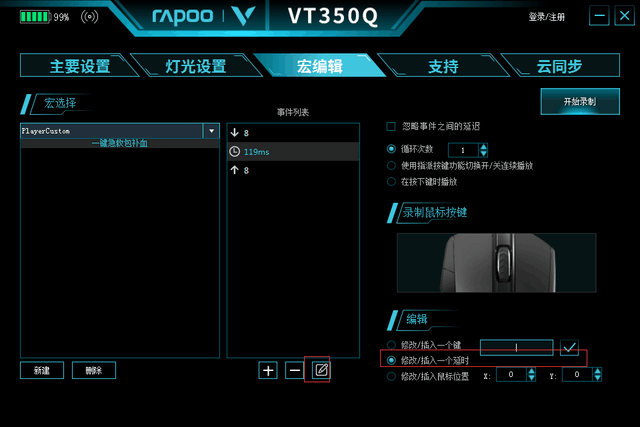Select the loop count radio button

pyautogui.click(x=391, y=149)
